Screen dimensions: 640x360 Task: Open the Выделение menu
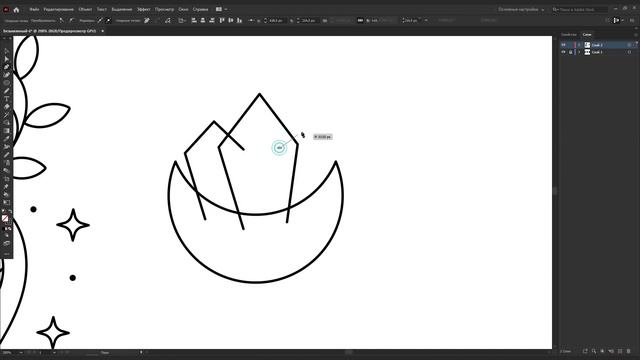coord(122,9)
